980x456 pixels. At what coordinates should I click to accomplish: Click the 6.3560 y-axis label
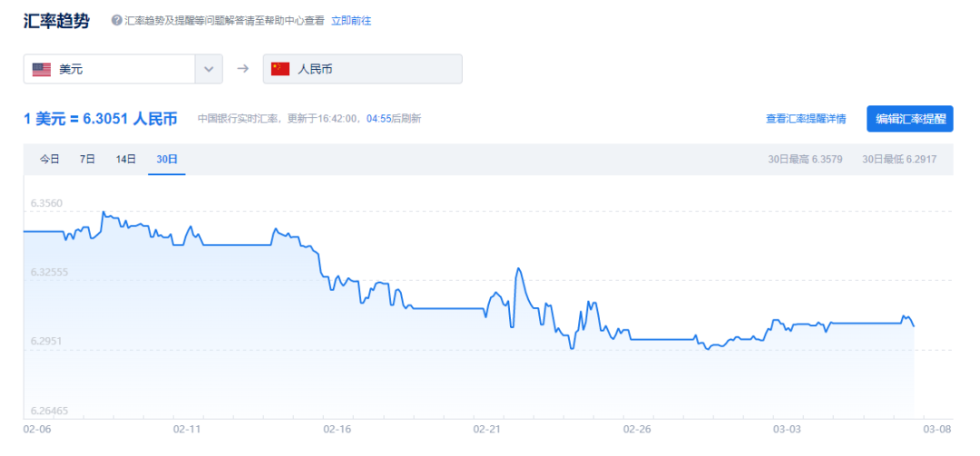[45, 204]
